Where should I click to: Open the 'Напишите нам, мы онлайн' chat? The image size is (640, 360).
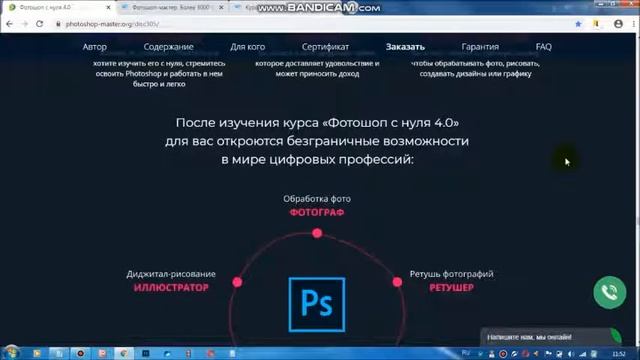(551, 337)
